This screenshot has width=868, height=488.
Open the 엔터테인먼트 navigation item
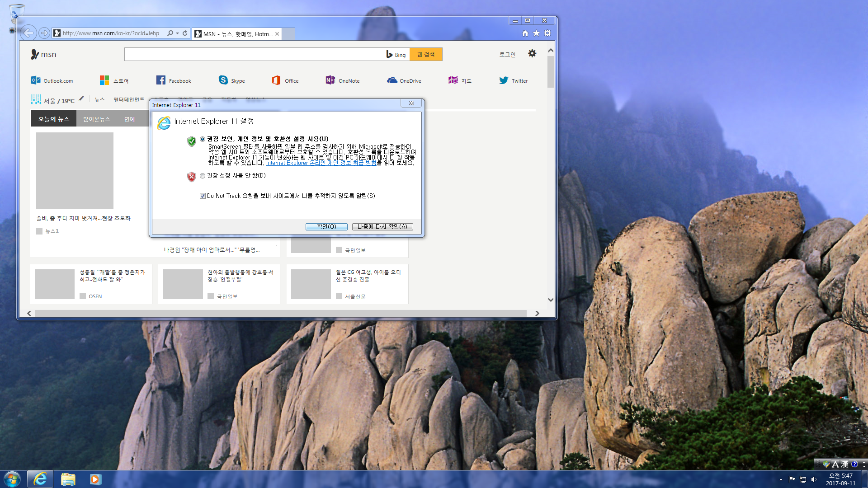[129, 100]
